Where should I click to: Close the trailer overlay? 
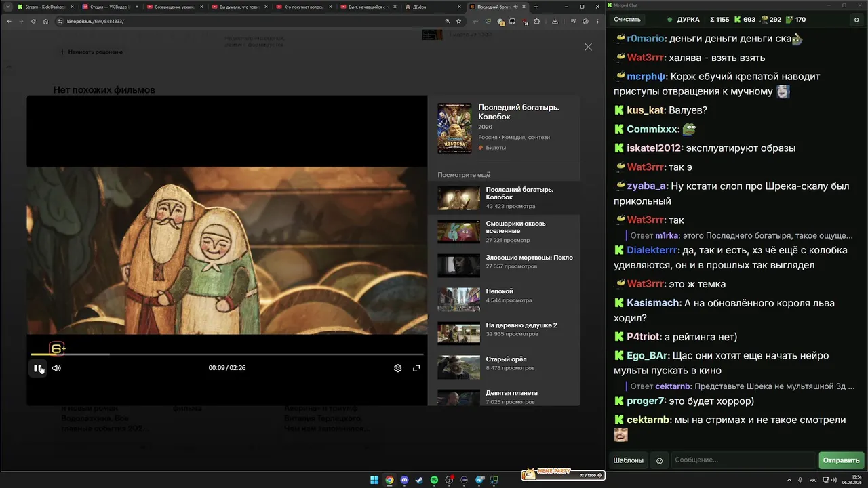pyautogui.click(x=588, y=47)
